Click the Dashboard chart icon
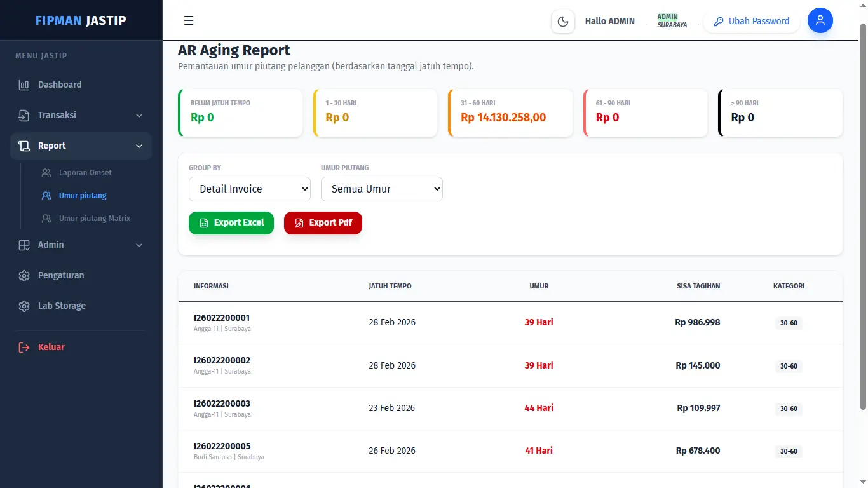The height and width of the screenshot is (488, 868). (x=24, y=85)
